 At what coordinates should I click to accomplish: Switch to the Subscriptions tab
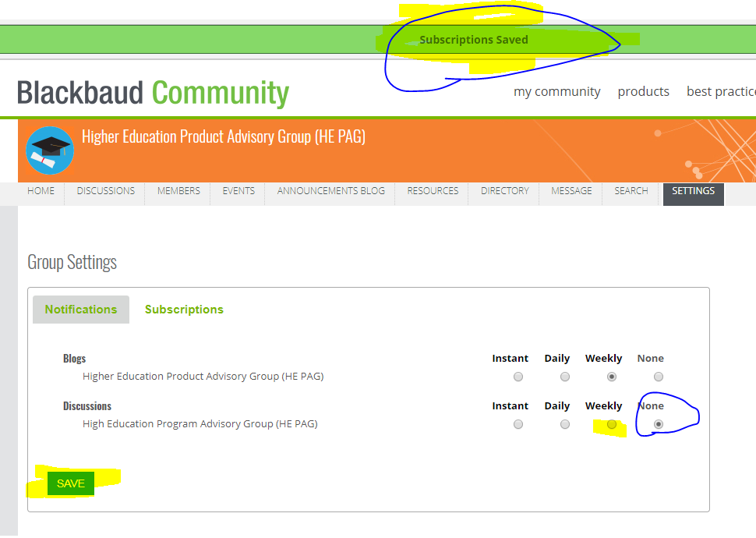point(184,310)
